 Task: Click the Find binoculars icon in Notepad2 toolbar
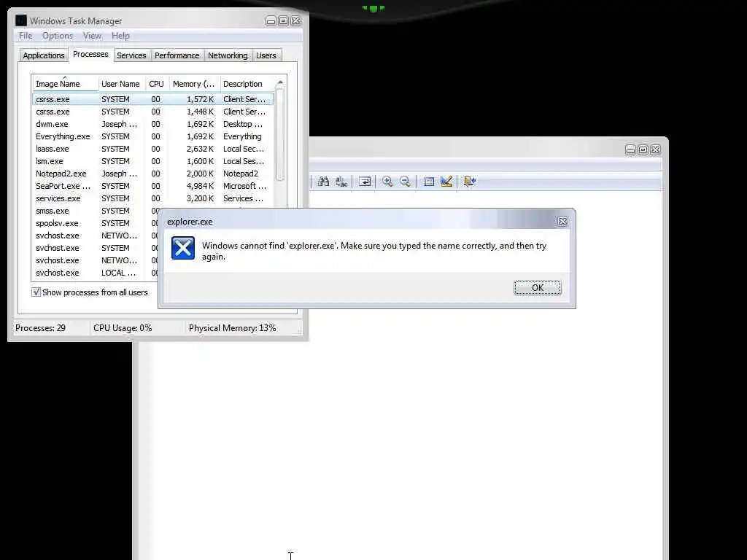coord(323,182)
